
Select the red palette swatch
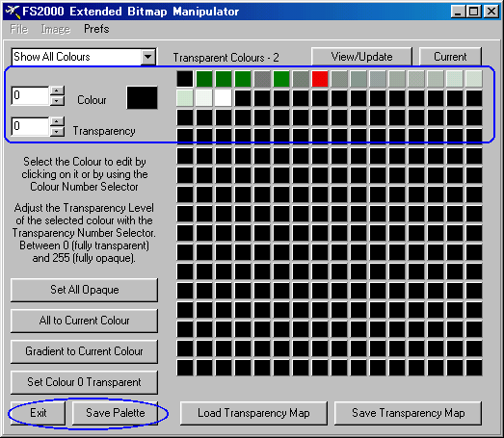coord(320,79)
